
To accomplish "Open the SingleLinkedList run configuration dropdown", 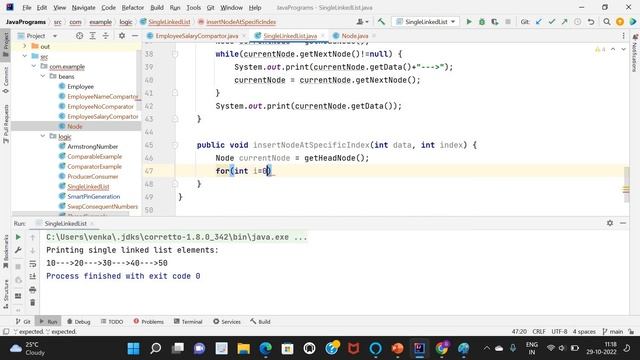I will coord(425,22).
